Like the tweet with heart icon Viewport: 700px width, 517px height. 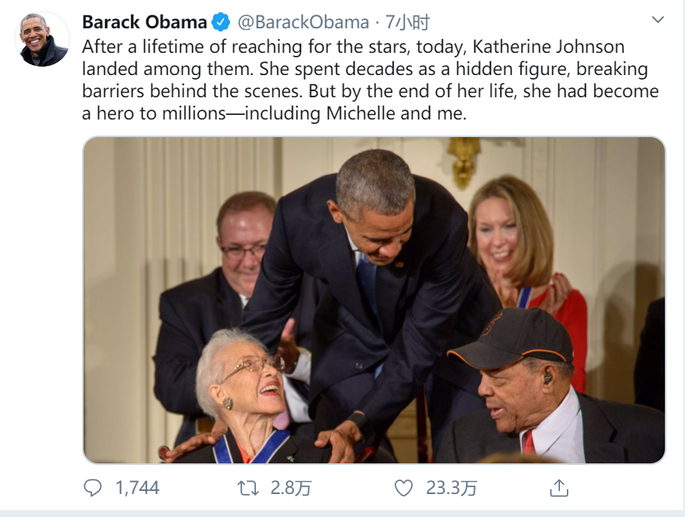(403, 488)
